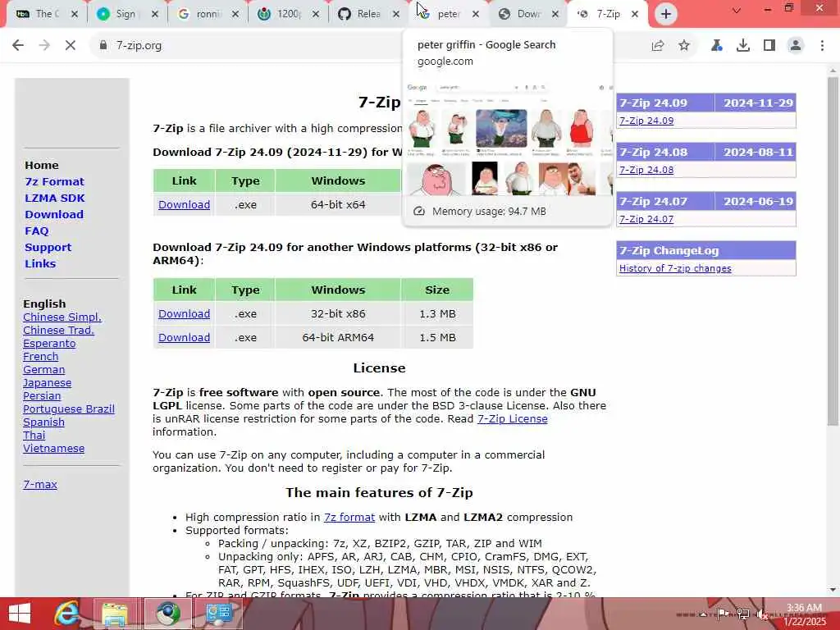Open the downloads tray icon

pyautogui.click(x=743, y=46)
